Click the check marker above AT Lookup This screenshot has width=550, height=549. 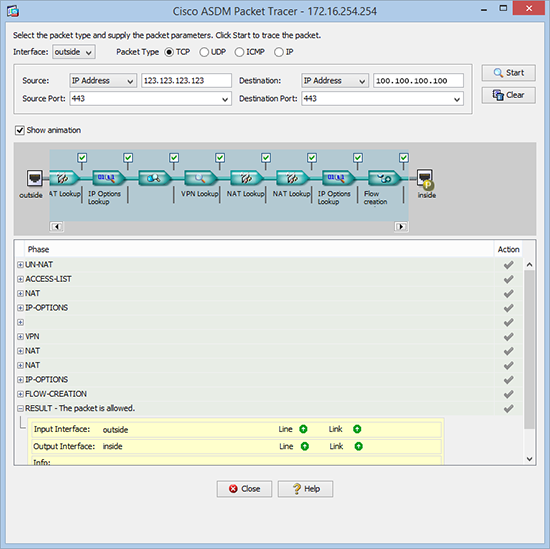coord(82,158)
